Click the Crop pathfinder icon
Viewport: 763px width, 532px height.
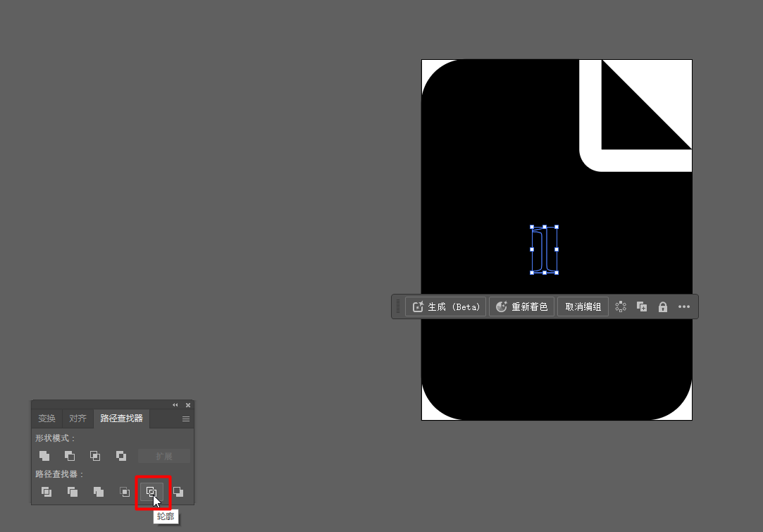[125, 492]
